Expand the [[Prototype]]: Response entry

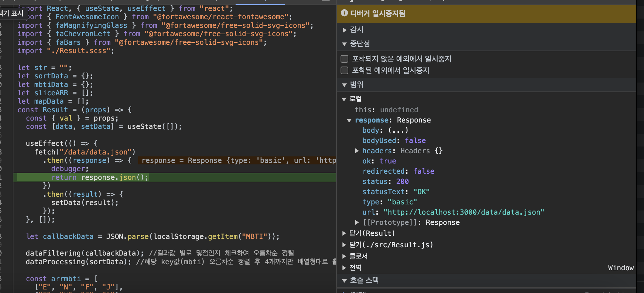(x=357, y=222)
